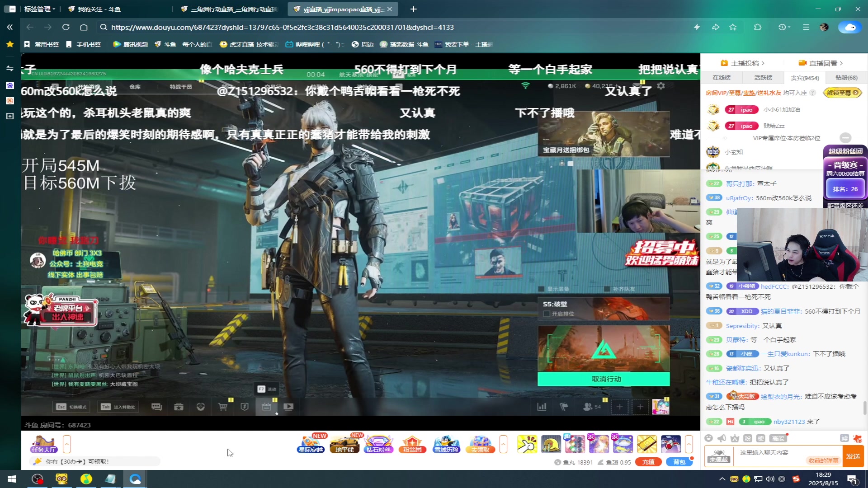
Task: Bookmark page with star icon
Action: pyautogui.click(x=733, y=27)
